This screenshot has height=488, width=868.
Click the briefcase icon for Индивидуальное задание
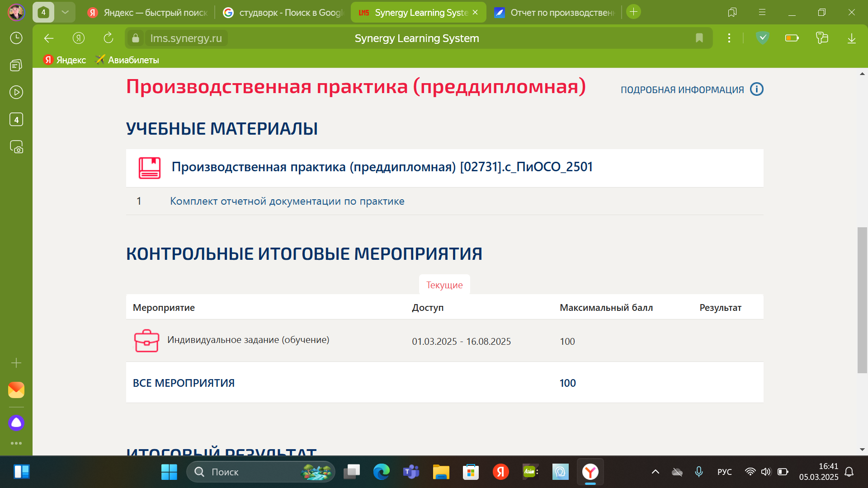tap(146, 341)
